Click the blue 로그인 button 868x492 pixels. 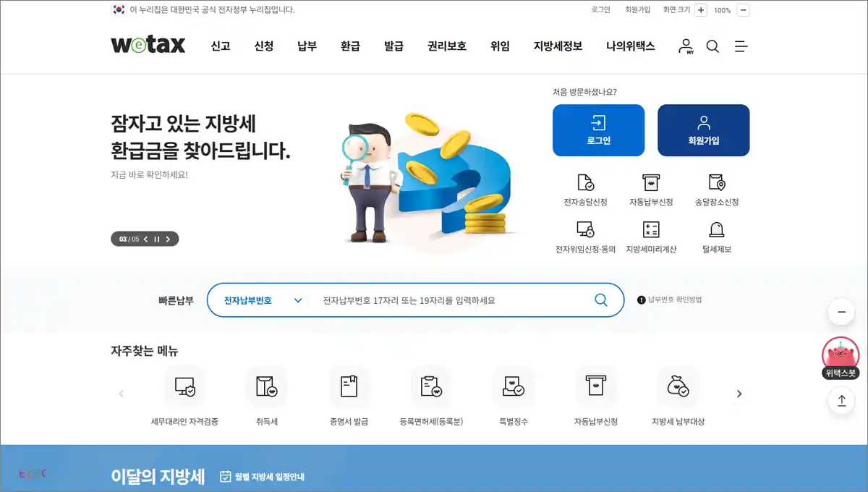point(598,130)
